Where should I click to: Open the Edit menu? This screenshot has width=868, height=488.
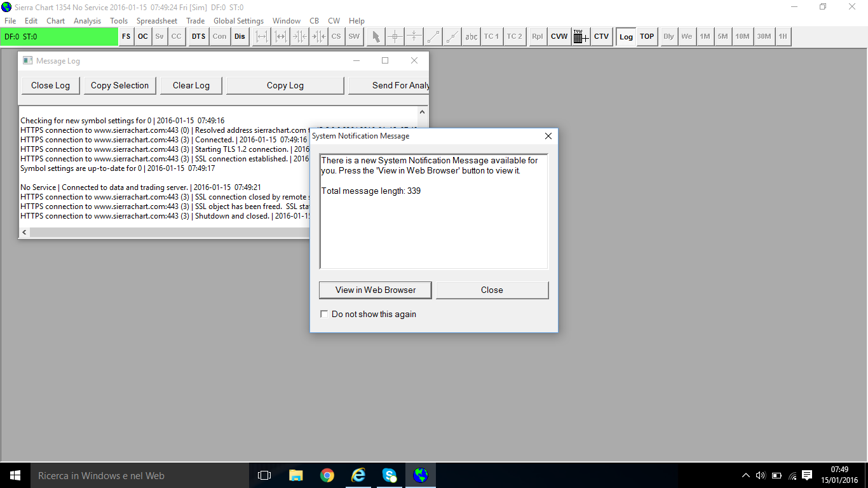pos(31,21)
